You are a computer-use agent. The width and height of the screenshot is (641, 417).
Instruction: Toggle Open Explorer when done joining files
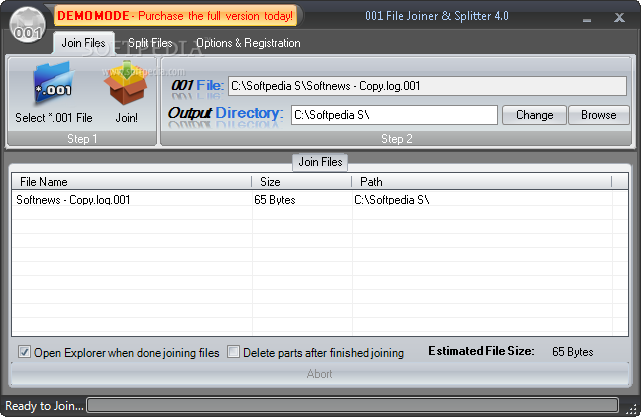pyautogui.click(x=24, y=352)
